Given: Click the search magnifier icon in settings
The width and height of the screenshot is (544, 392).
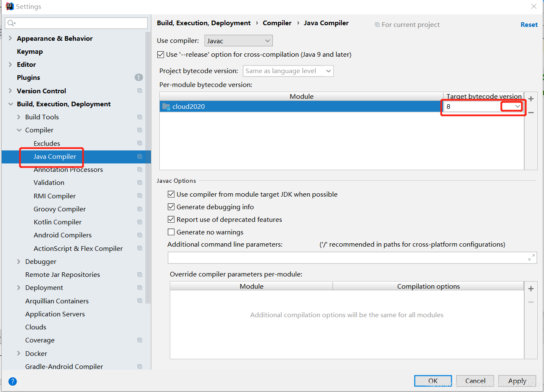Looking at the screenshot, I should (11, 23).
